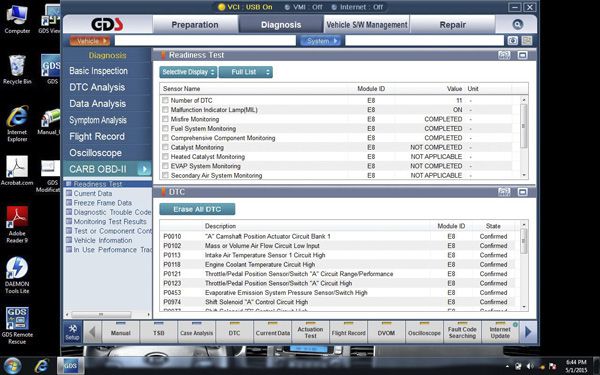Open DVOM in the bottom toolbar
The image size is (600, 375).
pyautogui.click(x=386, y=332)
